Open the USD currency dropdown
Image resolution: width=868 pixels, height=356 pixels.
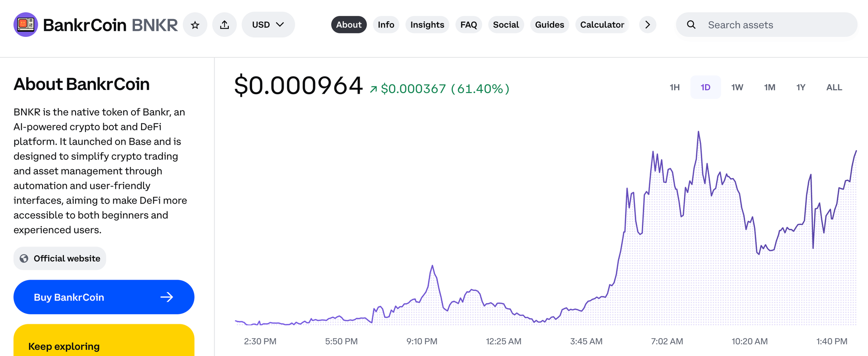(x=268, y=25)
